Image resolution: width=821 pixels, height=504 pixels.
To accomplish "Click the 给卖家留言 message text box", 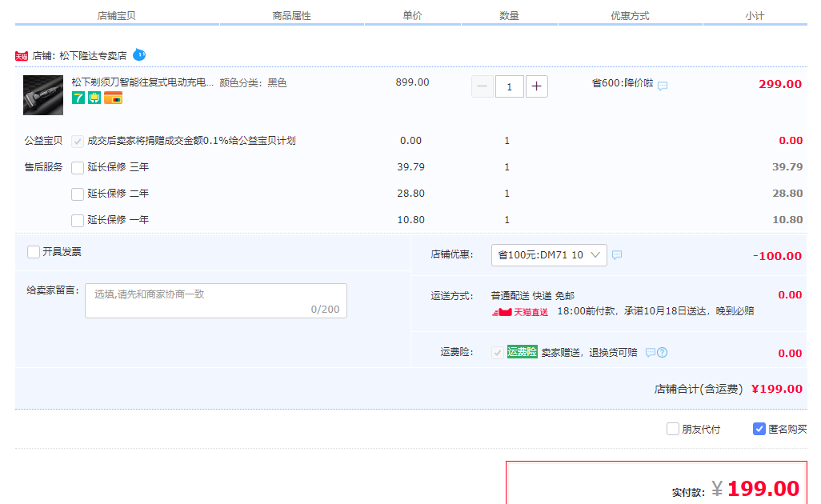I will point(216,301).
